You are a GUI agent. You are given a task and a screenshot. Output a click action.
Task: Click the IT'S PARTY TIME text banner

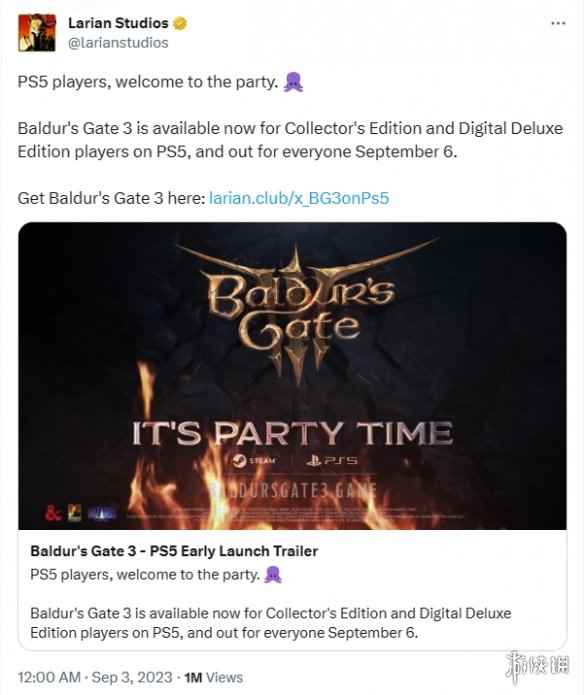(x=292, y=433)
